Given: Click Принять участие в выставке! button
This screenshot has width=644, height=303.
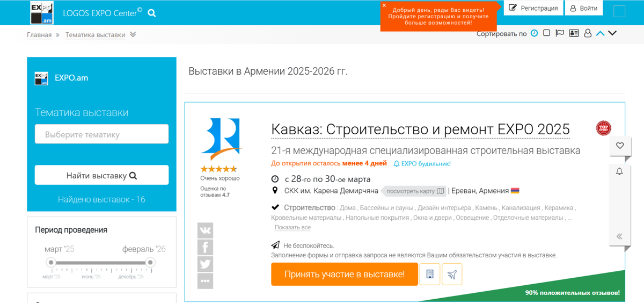Looking at the screenshot, I should coord(345,274).
